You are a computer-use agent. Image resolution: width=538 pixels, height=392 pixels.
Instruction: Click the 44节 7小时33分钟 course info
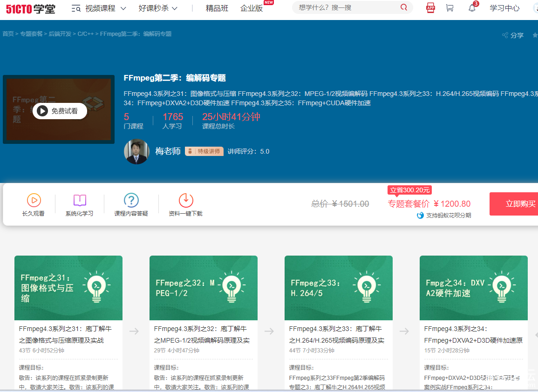[x=312, y=351]
